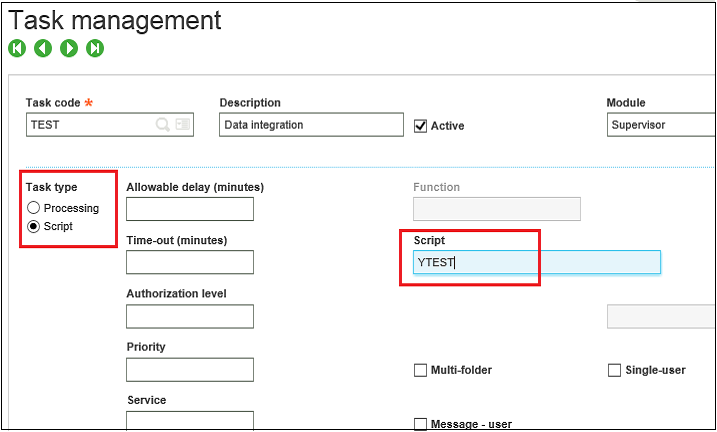Viewport: 717px width, 432px height.
Task: Click the Time-out (minutes) input box
Action: point(190,262)
